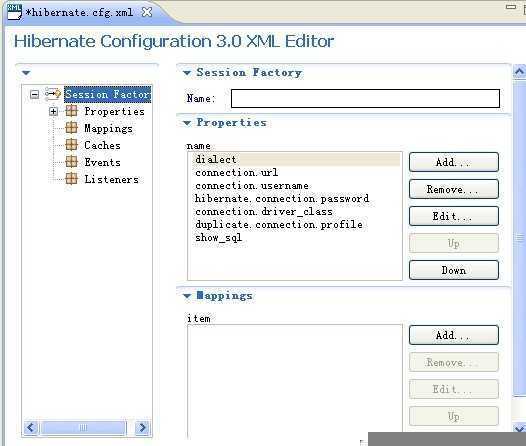Select the connection.url property row
This screenshot has height=446, width=526.
(x=296, y=172)
